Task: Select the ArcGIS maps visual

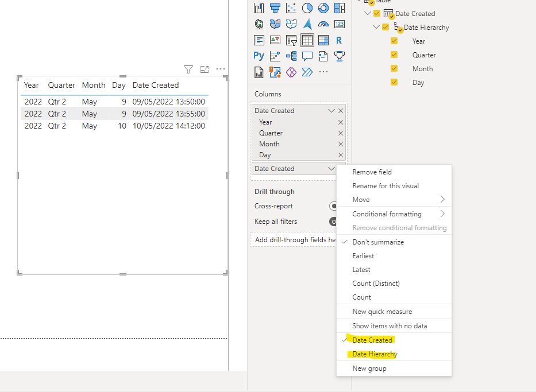Action: [x=275, y=72]
